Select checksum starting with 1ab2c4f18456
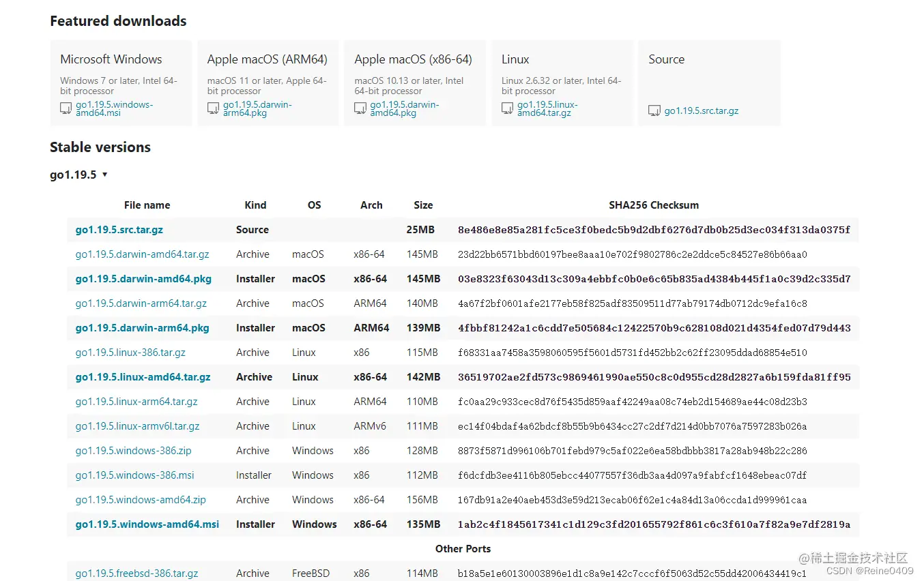The width and height of the screenshot is (924, 581). tap(654, 524)
